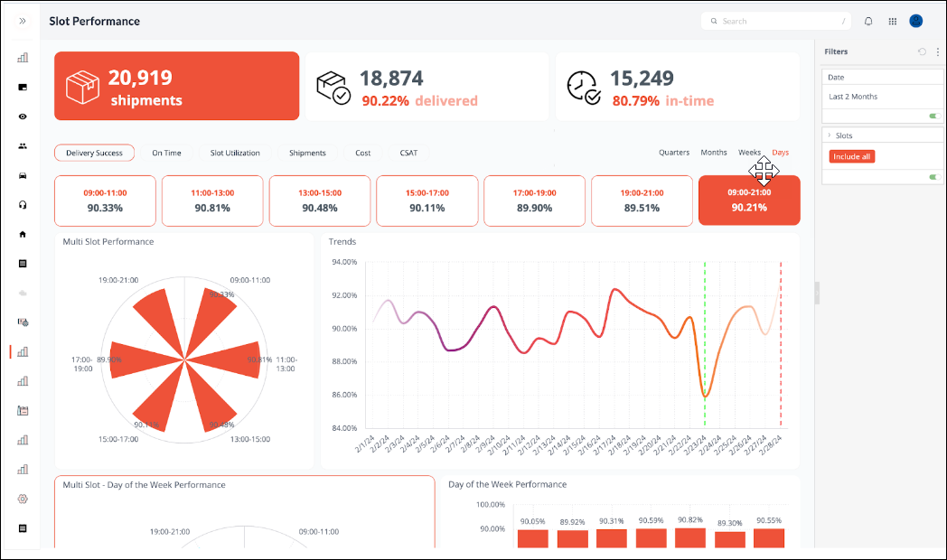Screen dimensions: 947x560
Task: Click the 80.79% in-time text
Action: pos(663,101)
